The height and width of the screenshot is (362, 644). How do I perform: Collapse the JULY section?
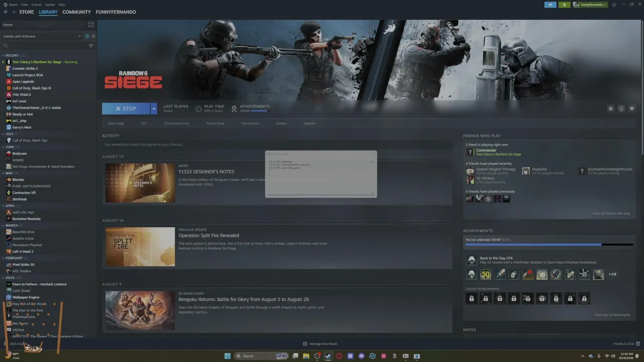coord(4,134)
